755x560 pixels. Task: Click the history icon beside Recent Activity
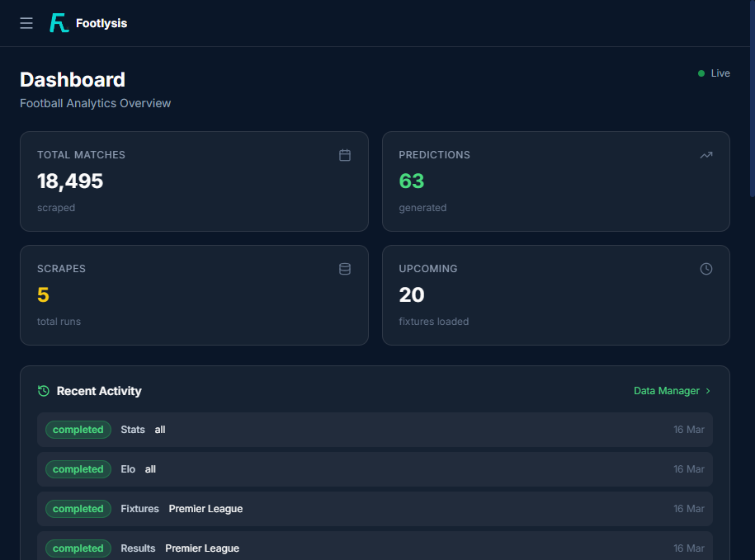pyautogui.click(x=42, y=391)
